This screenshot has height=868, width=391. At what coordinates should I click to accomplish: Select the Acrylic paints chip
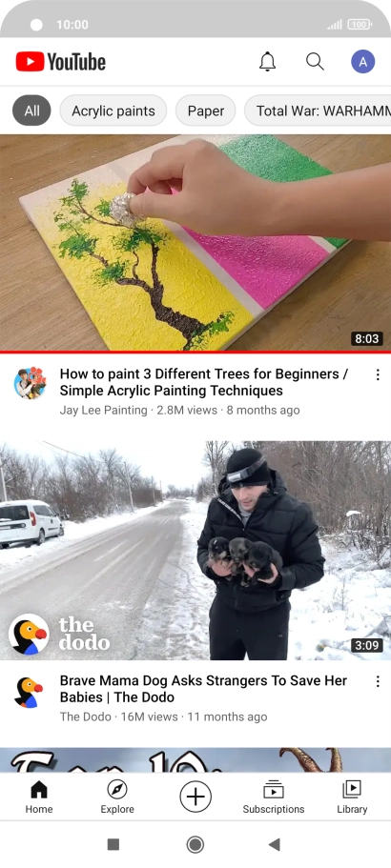[113, 111]
